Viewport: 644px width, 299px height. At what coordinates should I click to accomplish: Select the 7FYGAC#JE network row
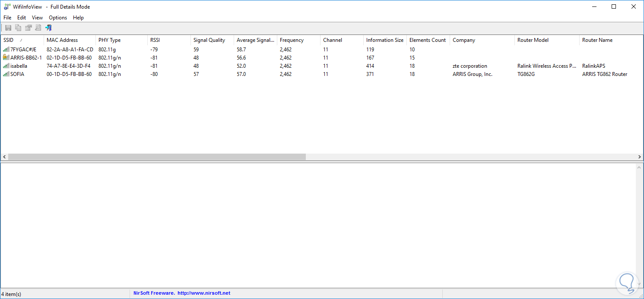(x=322, y=50)
